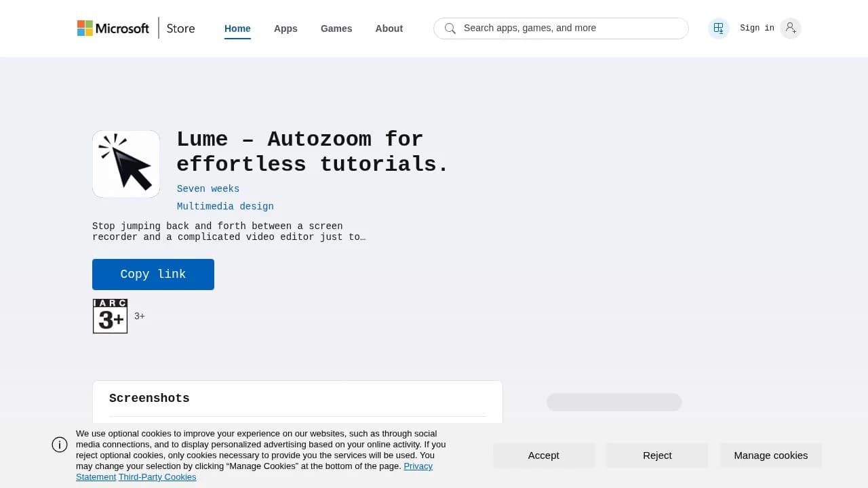The height and width of the screenshot is (488, 868).
Task: Click the user profile avatar icon
Action: click(791, 28)
